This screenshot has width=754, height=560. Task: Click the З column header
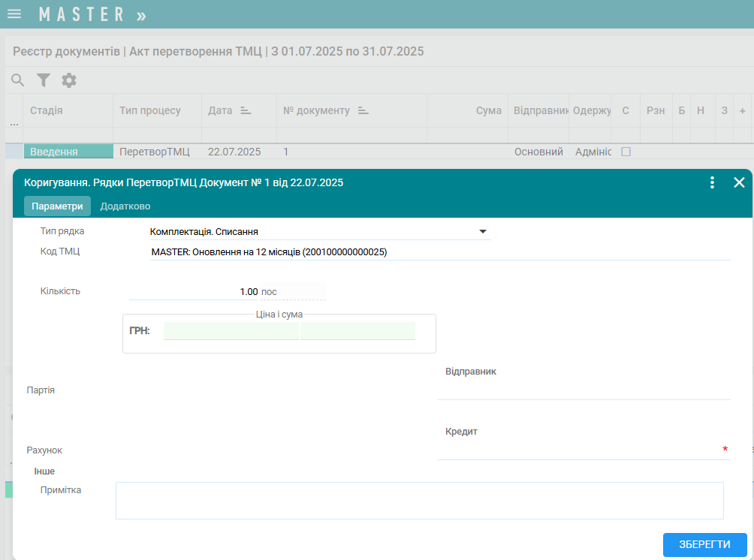pos(724,110)
